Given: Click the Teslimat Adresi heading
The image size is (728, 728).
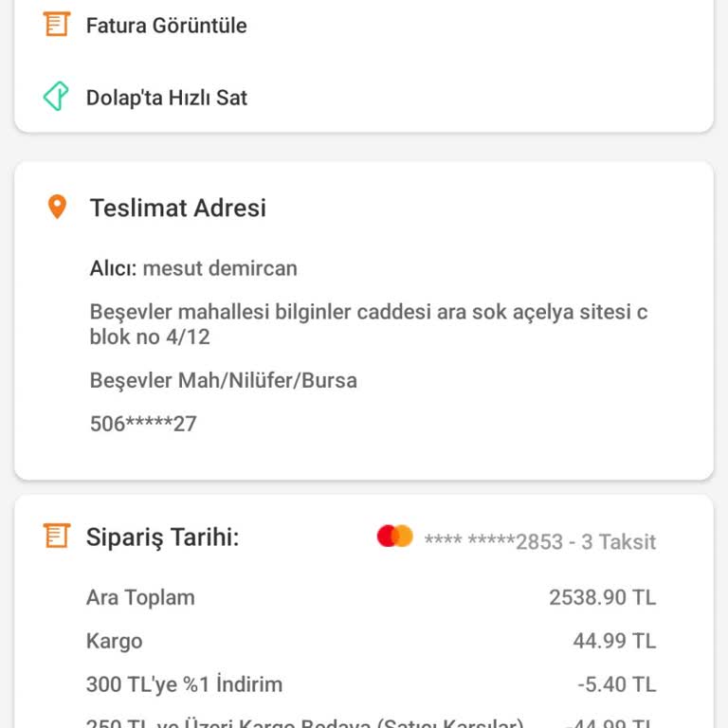Looking at the screenshot, I should pyautogui.click(x=177, y=208).
